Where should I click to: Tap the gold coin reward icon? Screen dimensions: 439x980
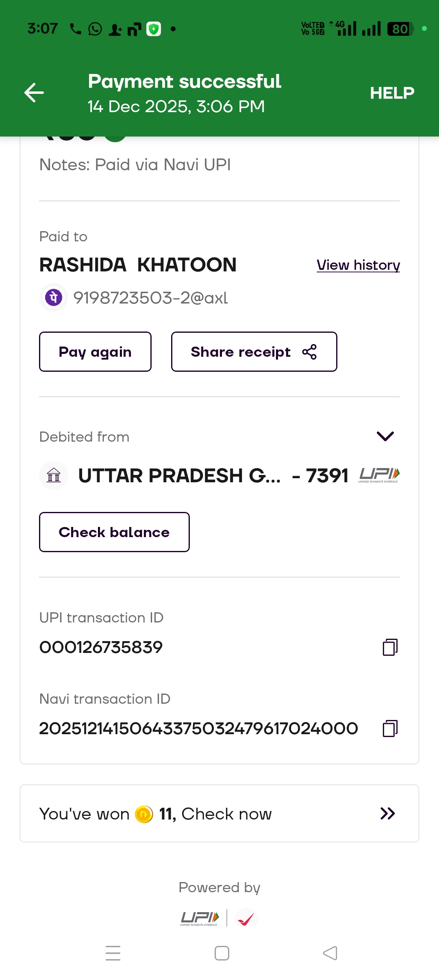[144, 814]
